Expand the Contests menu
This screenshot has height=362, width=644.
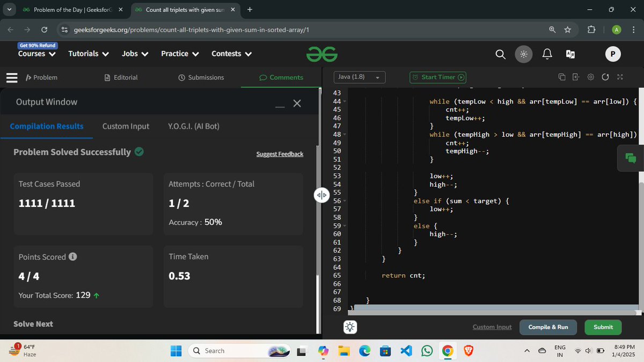(232, 54)
